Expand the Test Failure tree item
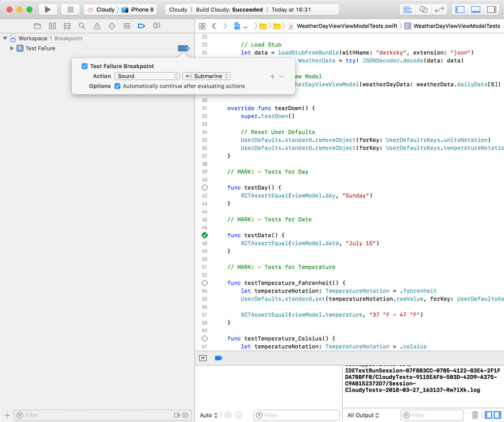The height and width of the screenshot is (422, 504). (12, 48)
